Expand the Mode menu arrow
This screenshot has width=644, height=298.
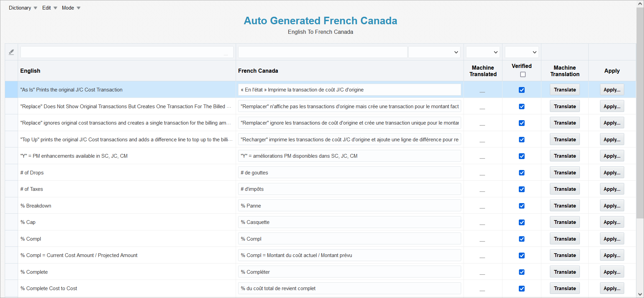coord(78,8)
